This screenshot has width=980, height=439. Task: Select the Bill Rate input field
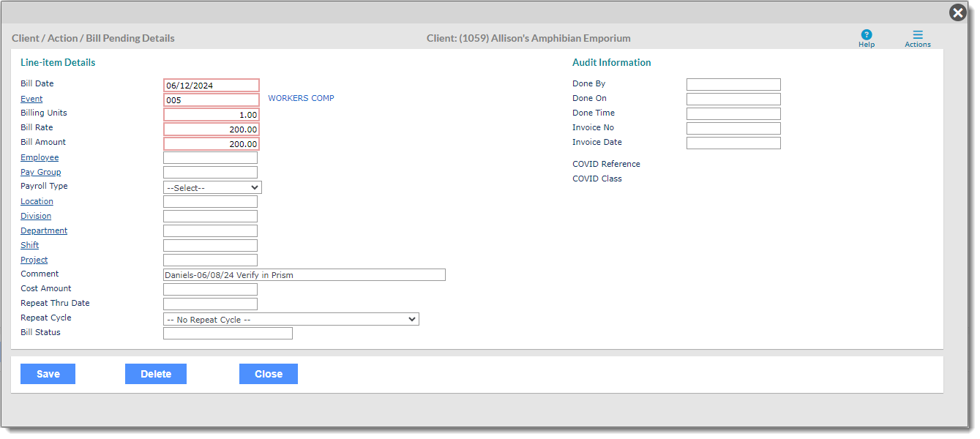[211, 129]
